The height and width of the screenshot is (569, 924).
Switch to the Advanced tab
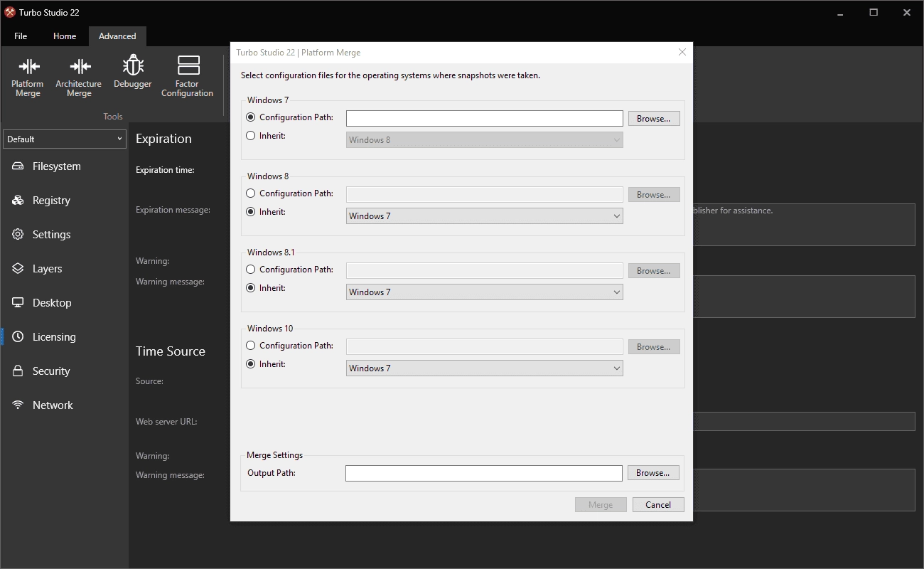(117, 36)
